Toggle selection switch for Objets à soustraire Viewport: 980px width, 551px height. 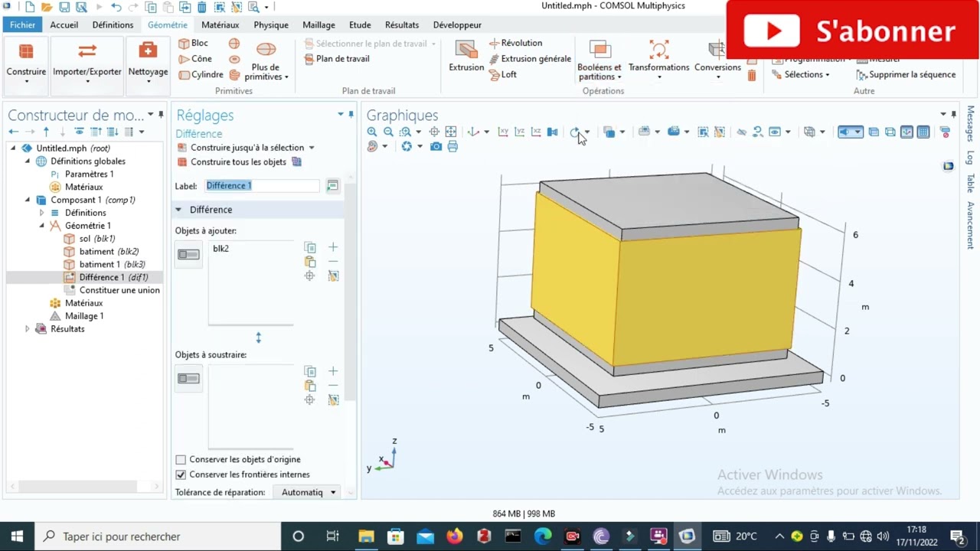pyautogui.click(x=188, y=378)
